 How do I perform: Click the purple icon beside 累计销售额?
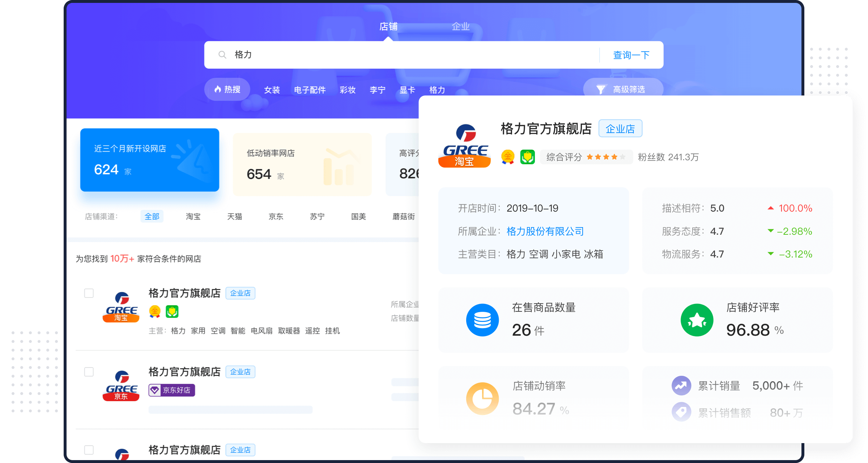pyautogui.click(x=681, y=412)
